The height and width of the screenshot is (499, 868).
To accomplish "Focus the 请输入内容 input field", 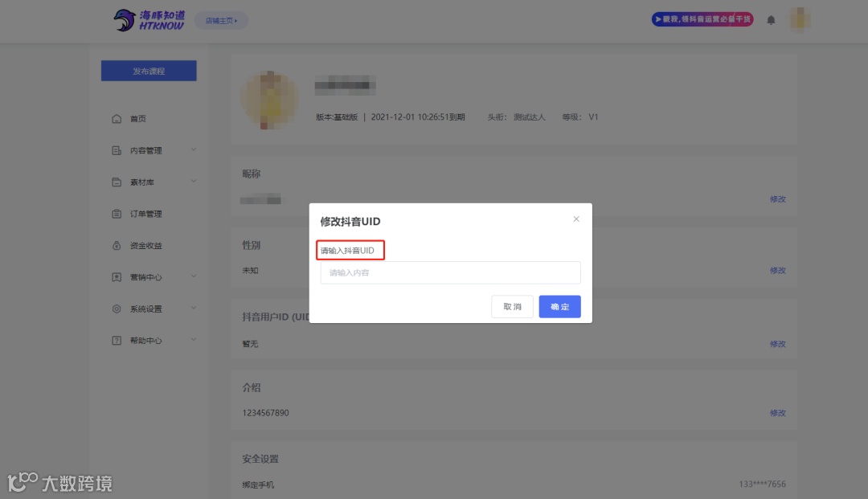I will 450,272.
